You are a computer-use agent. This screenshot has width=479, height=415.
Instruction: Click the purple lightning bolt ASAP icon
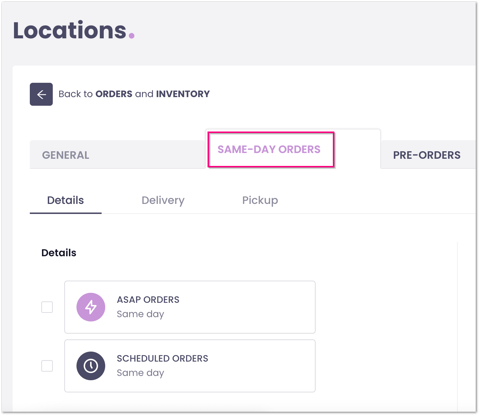point(91,307)
